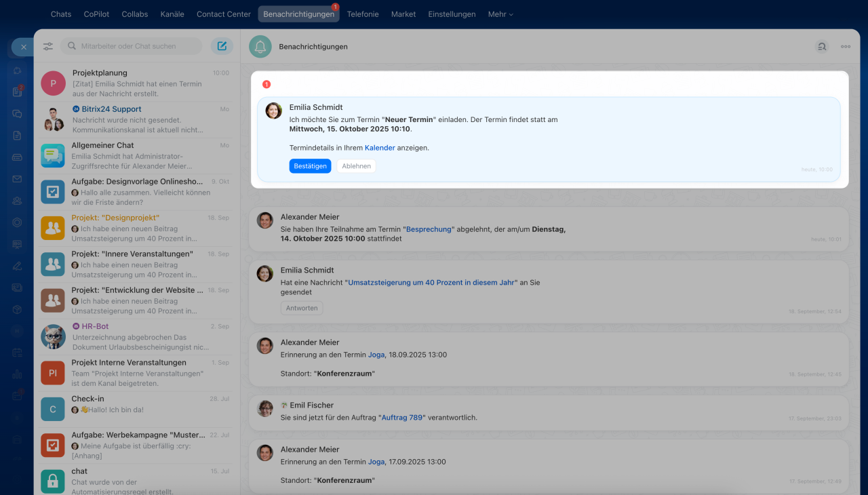Expand the Mehr dropdown menu

(x=500, y=14)
